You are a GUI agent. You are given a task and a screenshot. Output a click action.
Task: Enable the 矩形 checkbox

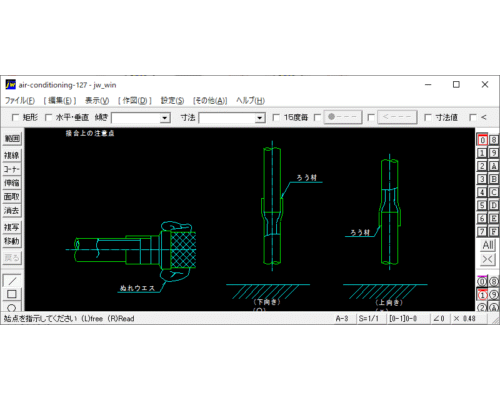pyautogui.click(x=15, y=117)
